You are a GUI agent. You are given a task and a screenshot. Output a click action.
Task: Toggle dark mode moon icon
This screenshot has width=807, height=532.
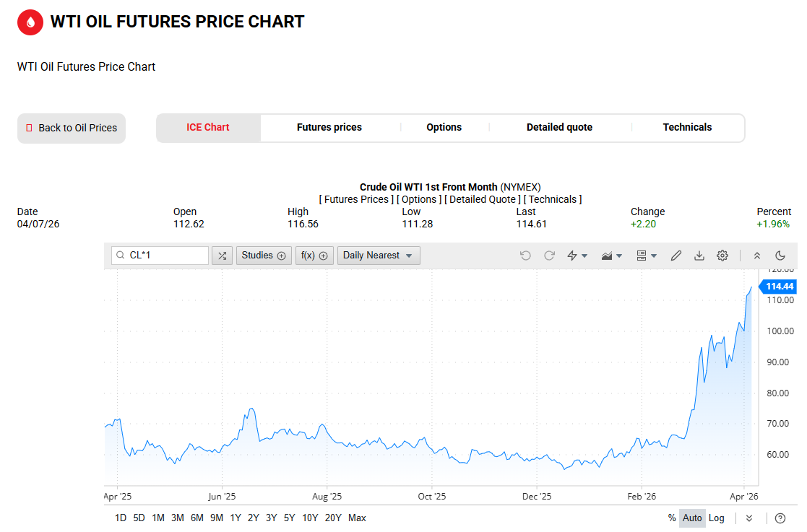(780, 256)
